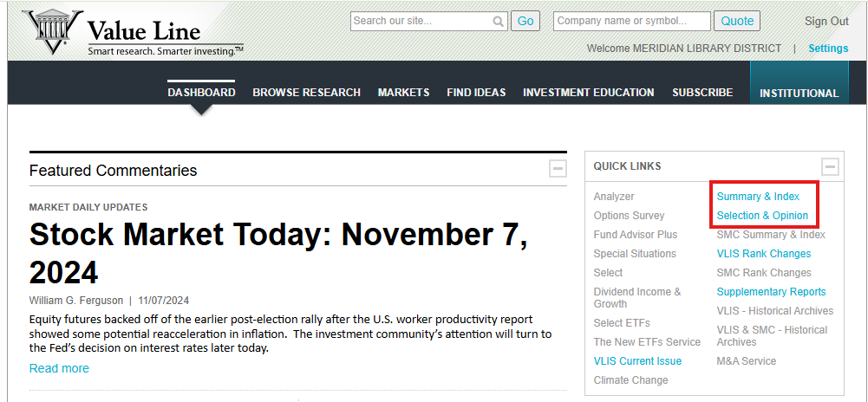868x402 pixels.
Task: Open the Settings link
Action: [828, 49]
